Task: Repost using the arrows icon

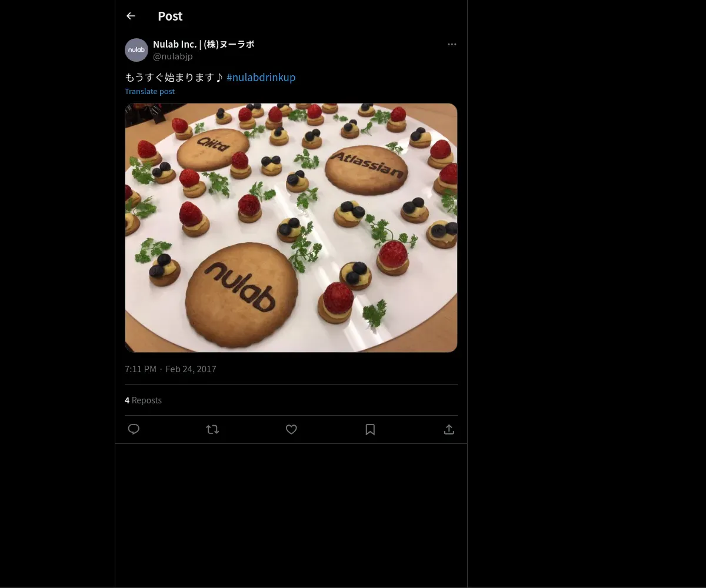Action: click(212, 429)
